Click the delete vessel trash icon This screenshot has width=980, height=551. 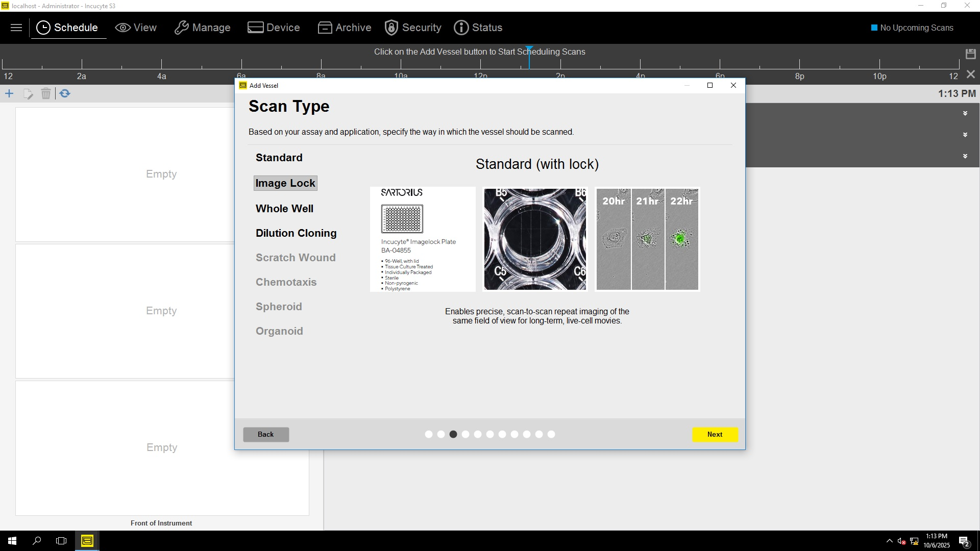[46, 94]
